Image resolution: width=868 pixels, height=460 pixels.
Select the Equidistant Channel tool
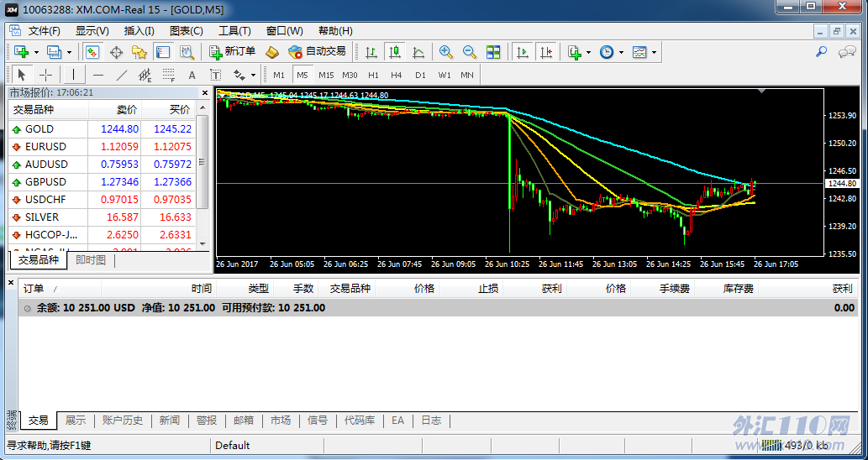[x=145, y=75]
